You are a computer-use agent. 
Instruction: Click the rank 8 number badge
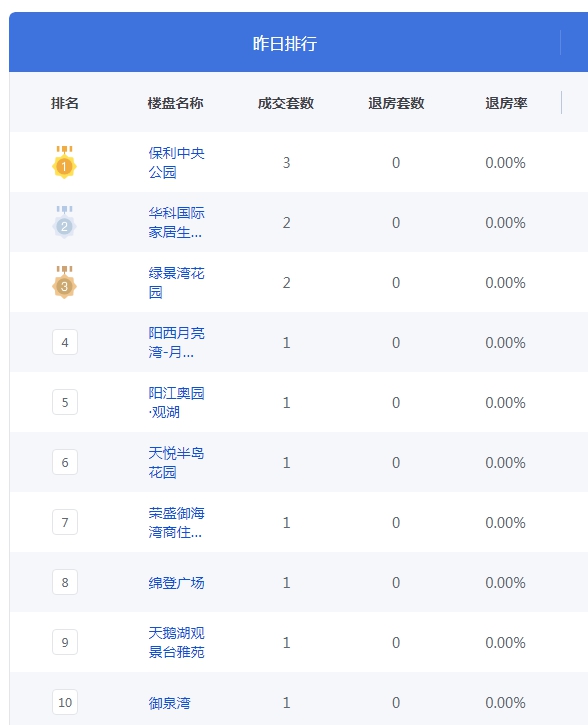[65, 582]
